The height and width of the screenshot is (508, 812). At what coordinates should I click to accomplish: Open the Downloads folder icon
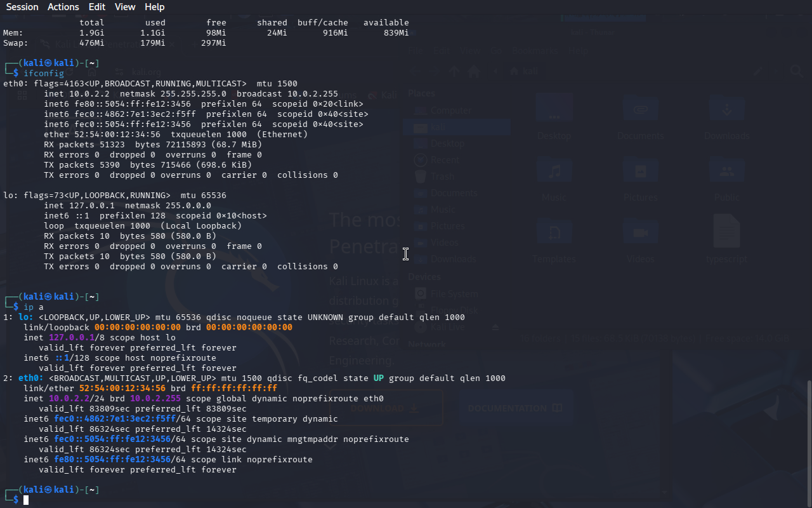(x=726, y=110)
